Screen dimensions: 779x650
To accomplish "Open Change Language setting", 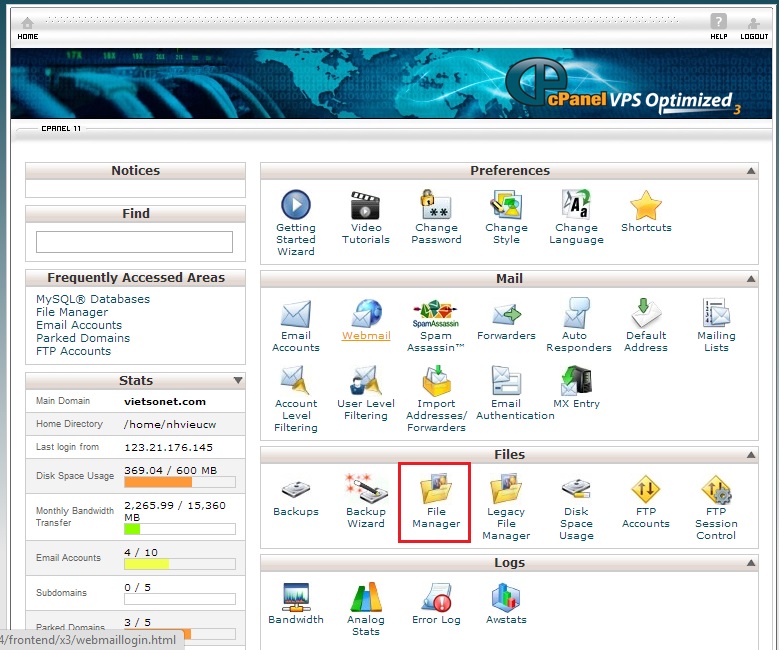I will (x=576, y=217).
